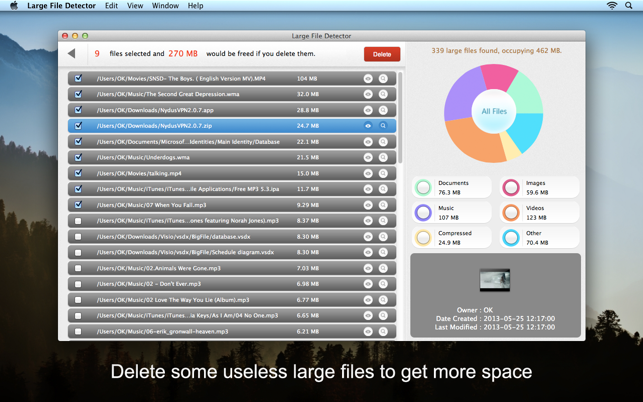
Task: Open the Help menu
Action: tap(195, 6)
